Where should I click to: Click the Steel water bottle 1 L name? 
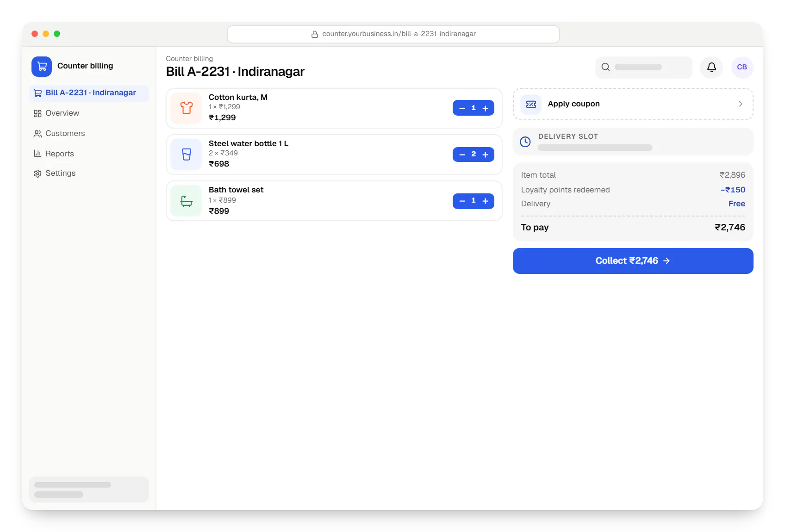point(248,143)
